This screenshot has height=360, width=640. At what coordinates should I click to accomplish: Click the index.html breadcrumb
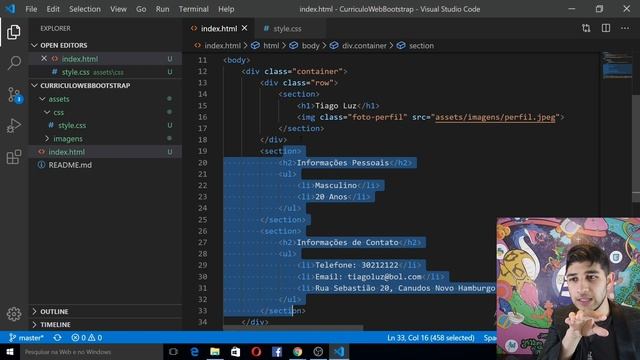click(222, 46)
